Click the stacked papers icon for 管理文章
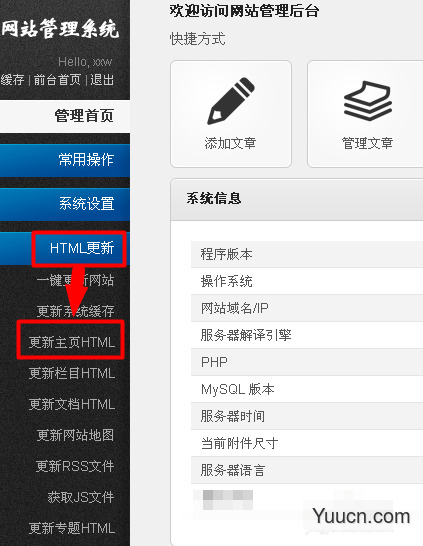 pyautogui.click(x=368, y=101)
